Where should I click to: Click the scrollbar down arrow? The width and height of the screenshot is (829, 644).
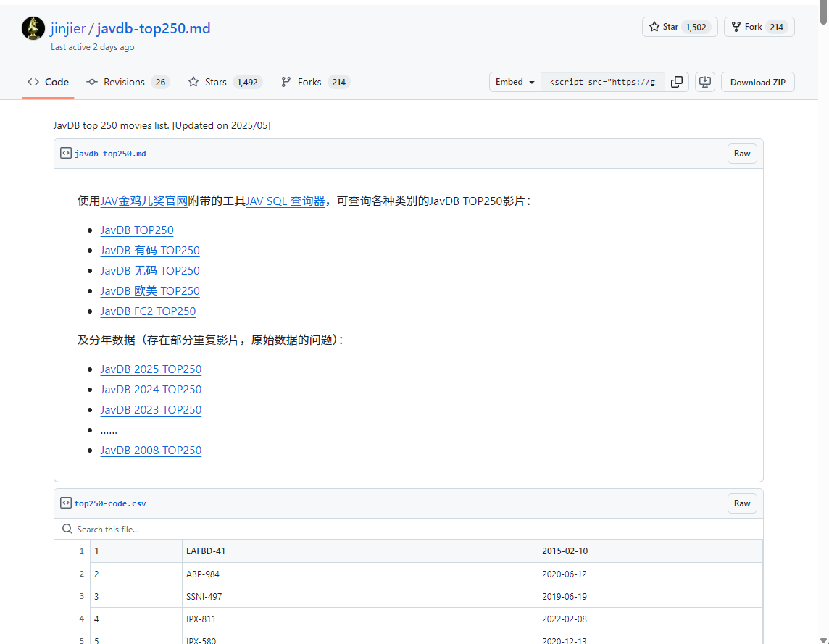tap(824, 640)
